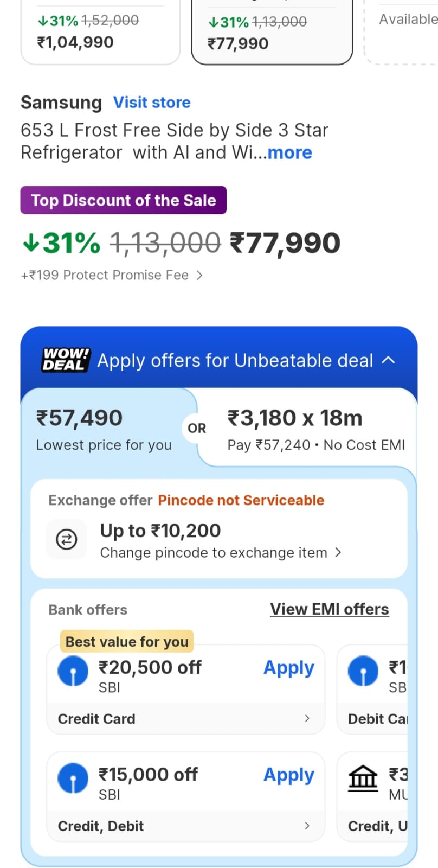Expand product title with more link
Image resolution: width=438 pixels, height=868 pixels.
289,153
